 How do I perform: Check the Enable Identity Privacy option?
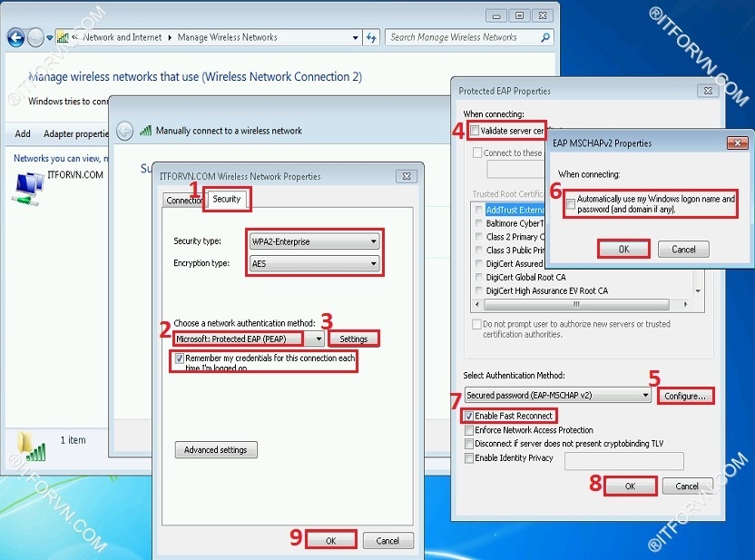[x=469, y=458]
